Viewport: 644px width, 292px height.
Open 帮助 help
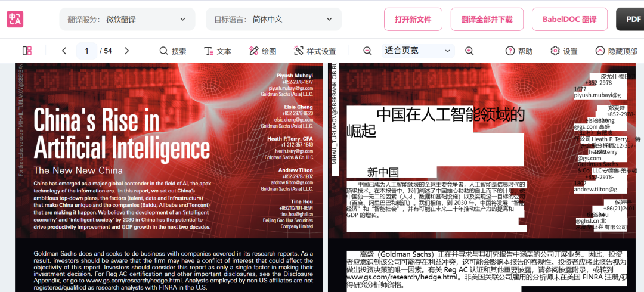coord(519,51)
